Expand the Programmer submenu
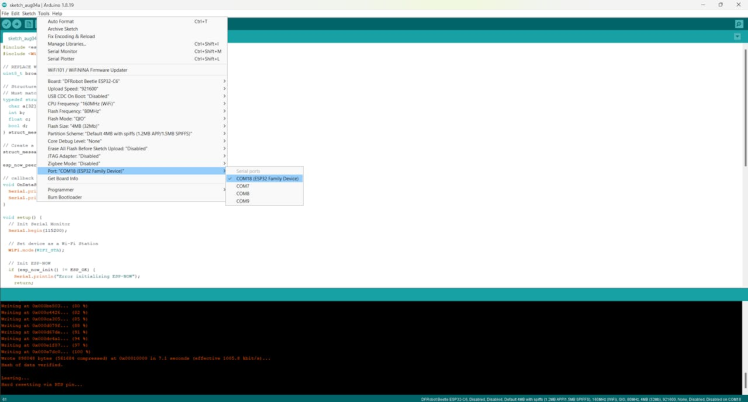The height and width of the screenshot is (402, 748). pos(132,190)
